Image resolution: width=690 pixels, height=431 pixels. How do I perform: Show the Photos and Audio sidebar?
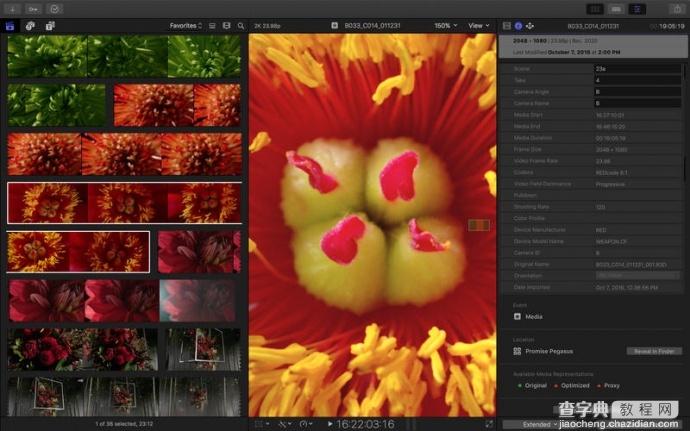pyautogui.click(x=28, y=25)
